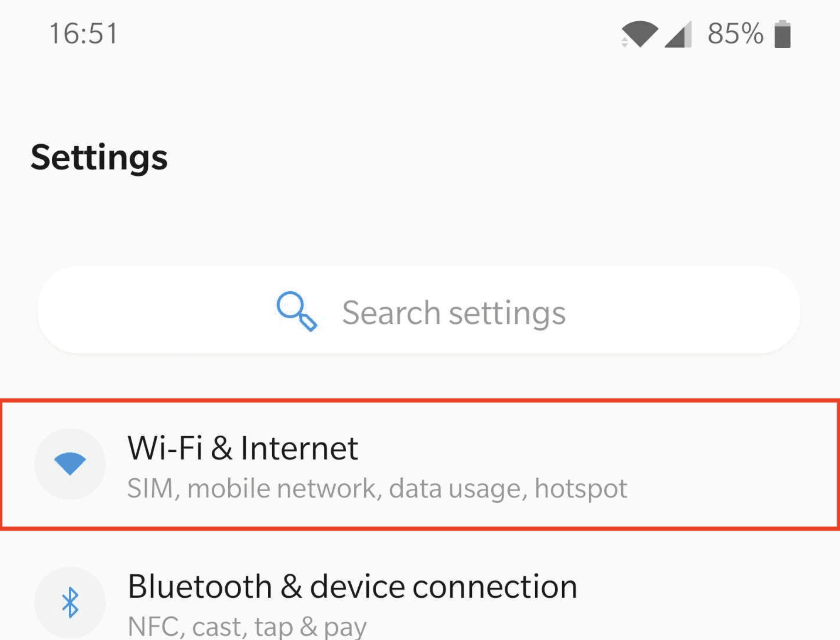The height and width of the screenshot is (640, 840).
Task: Open Bluetooth & device connection settings
Action: click(352, 587)
